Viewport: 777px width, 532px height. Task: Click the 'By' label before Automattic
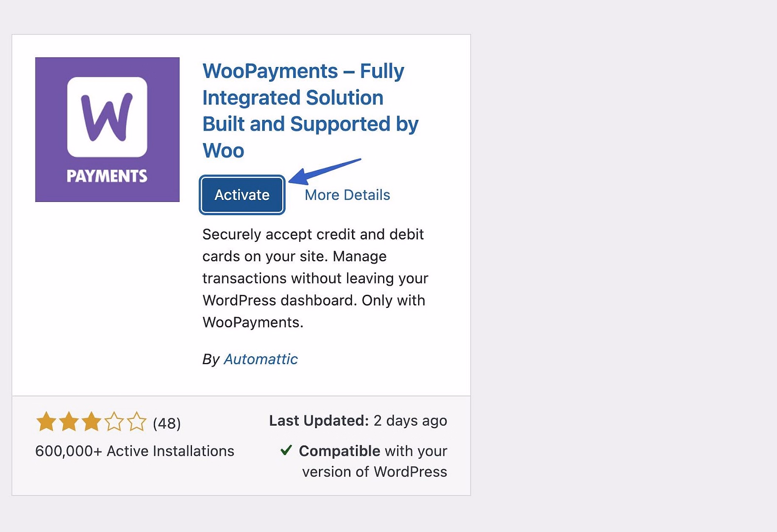(211, 359)
